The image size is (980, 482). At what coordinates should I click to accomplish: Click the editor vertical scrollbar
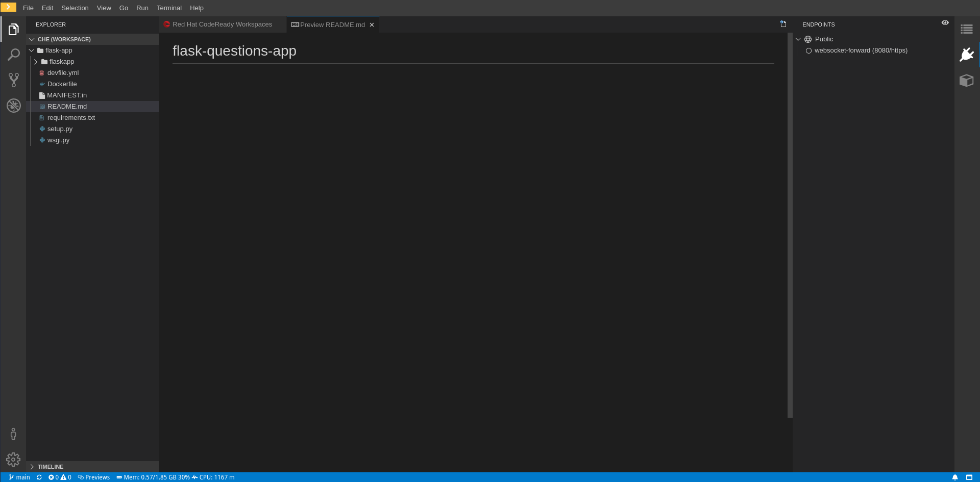(790, 224)
